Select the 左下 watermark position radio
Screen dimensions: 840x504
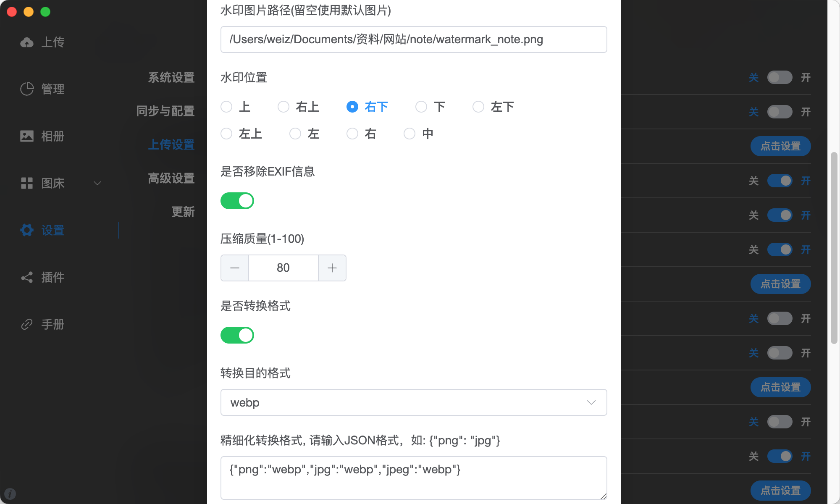pyautogui.click(x=478, y=107)
